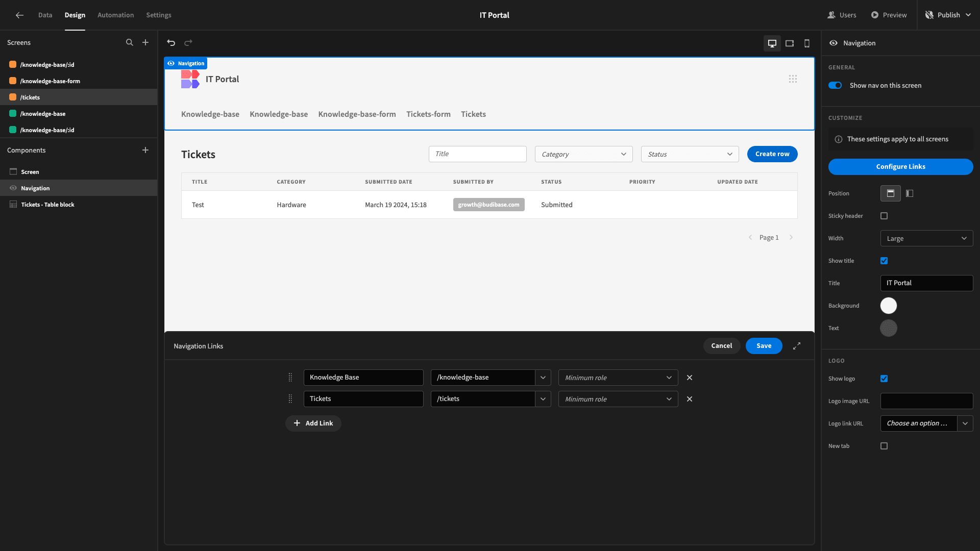Image resolution: width=980 pixels, height=551 pixels.
Task: Open the Settings tab
Action: click(159, 15)
